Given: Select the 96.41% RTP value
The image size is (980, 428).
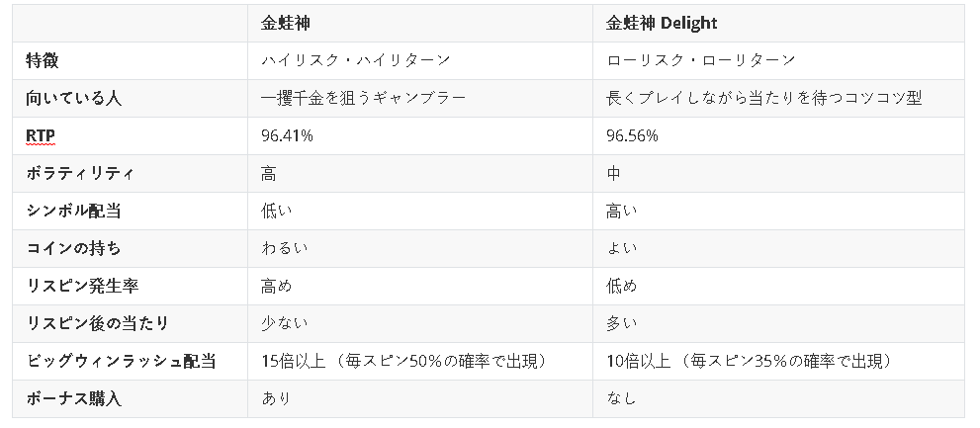Looking at the screenshot, I should pyautogui.click(x=287, y=135).
